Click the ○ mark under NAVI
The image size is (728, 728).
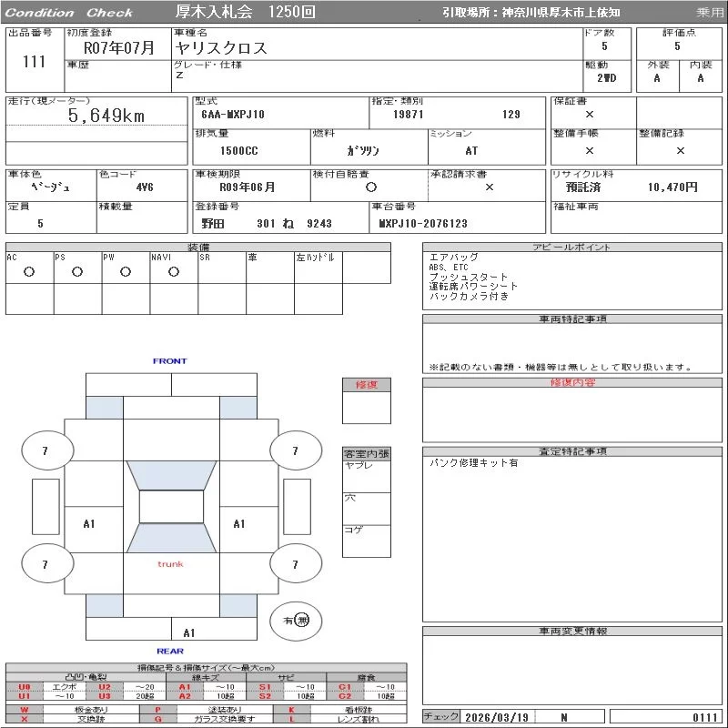(x=174, y=272)
